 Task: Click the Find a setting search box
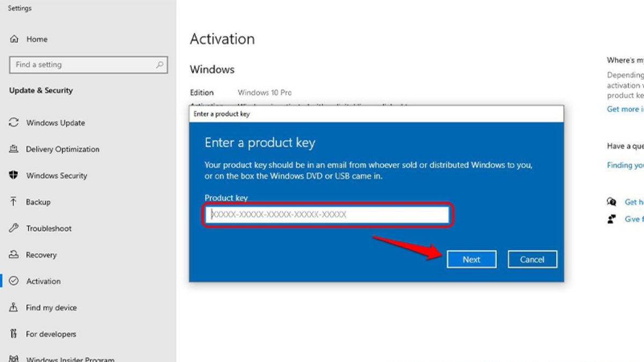(86, 64)
